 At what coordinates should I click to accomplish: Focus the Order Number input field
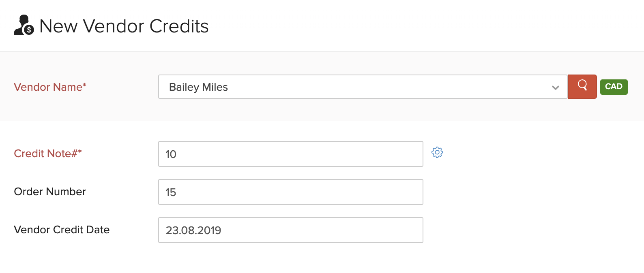pos(290,192)
